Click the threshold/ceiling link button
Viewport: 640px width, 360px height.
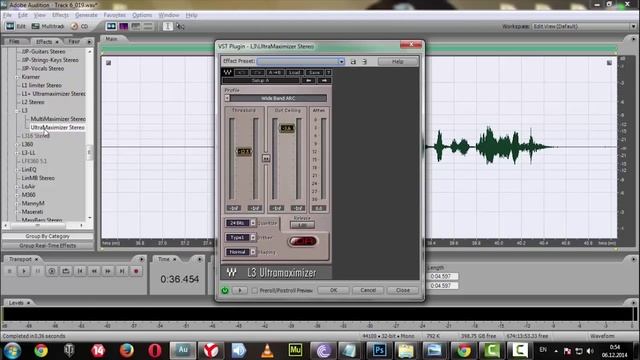pyautogui.click(x=266, y=158)
